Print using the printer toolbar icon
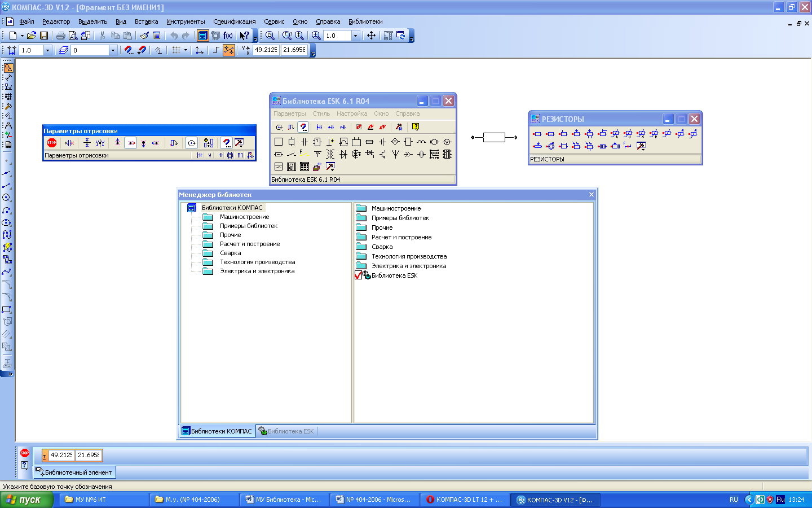The height and width of the screenshot is (508, 812). click(x=60, y=36)
